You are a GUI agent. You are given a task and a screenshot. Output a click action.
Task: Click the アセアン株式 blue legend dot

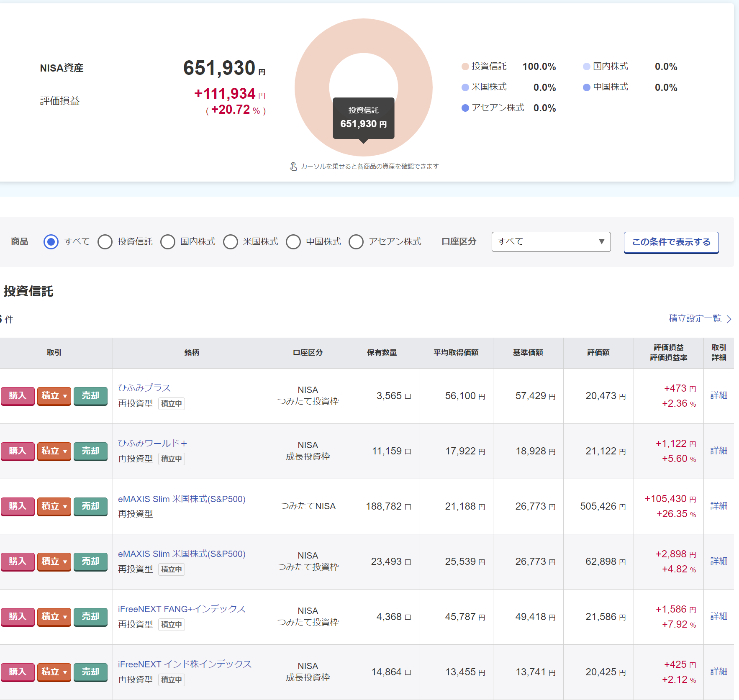[465, 108]
